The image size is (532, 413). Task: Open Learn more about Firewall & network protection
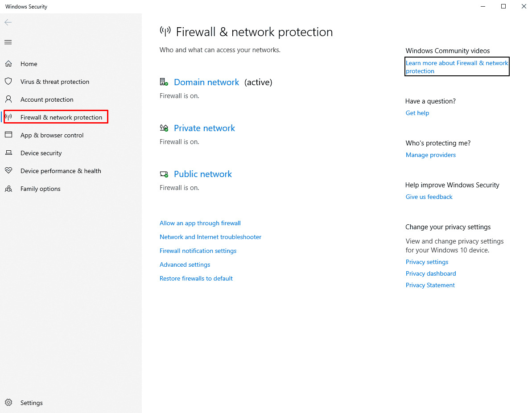pos(457,67)
